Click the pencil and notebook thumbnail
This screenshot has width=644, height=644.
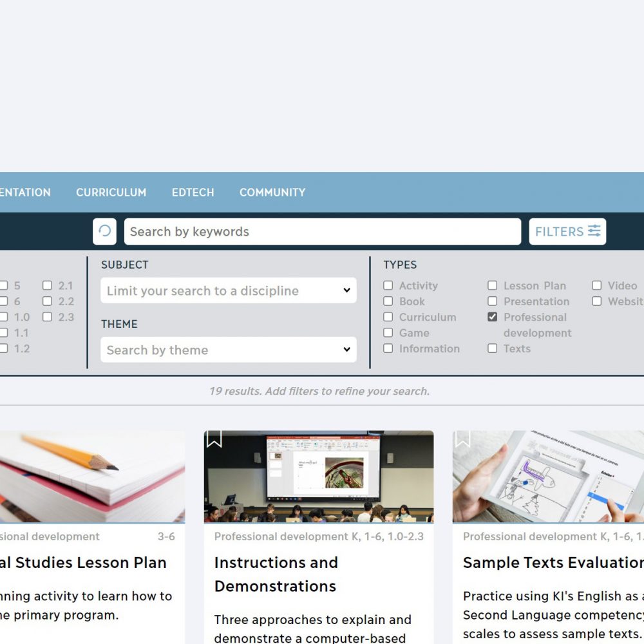point(92,477)
